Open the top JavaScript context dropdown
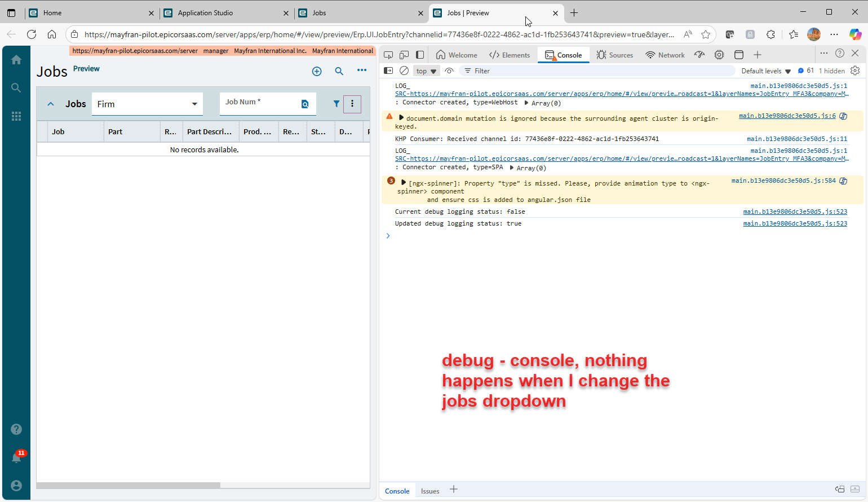Image resolution: width=868 pixels, height=502 pixels. (426, 71)
